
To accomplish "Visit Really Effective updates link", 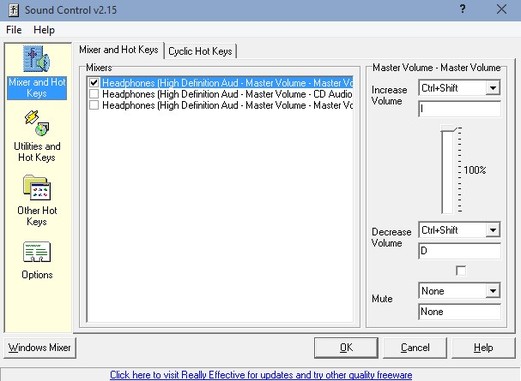I will (x=261, y=375).
